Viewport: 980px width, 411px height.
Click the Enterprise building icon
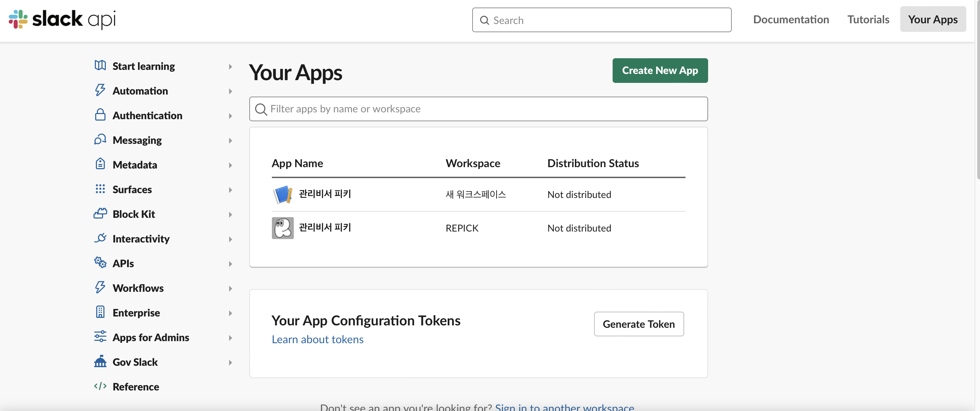tap(100, 312)
